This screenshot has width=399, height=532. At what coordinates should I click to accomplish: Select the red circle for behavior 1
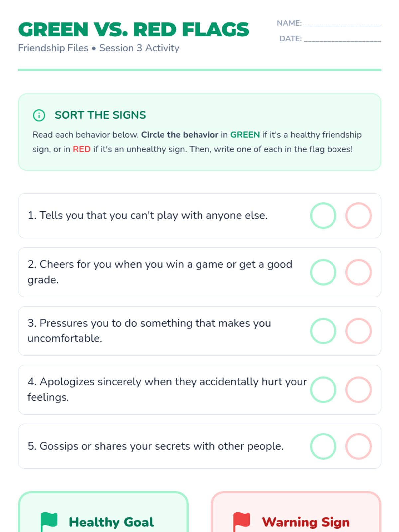click(x=358, y=216)
